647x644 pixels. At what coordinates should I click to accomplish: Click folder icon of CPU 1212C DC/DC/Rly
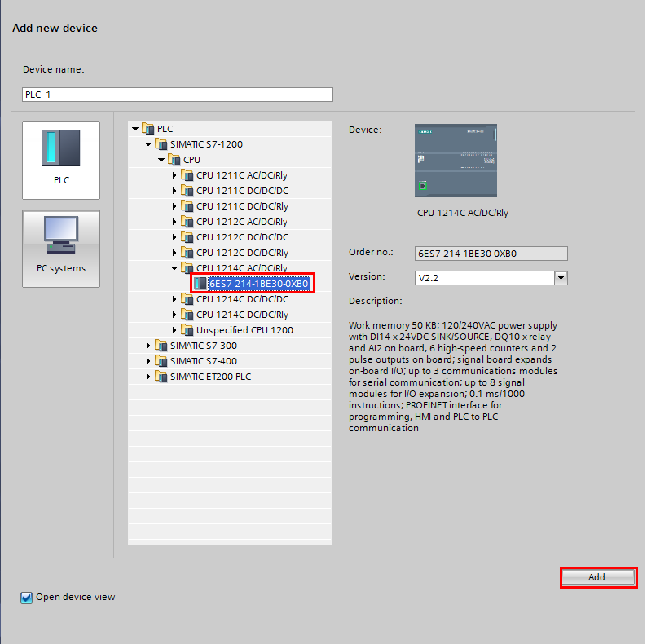click(187, 253)
